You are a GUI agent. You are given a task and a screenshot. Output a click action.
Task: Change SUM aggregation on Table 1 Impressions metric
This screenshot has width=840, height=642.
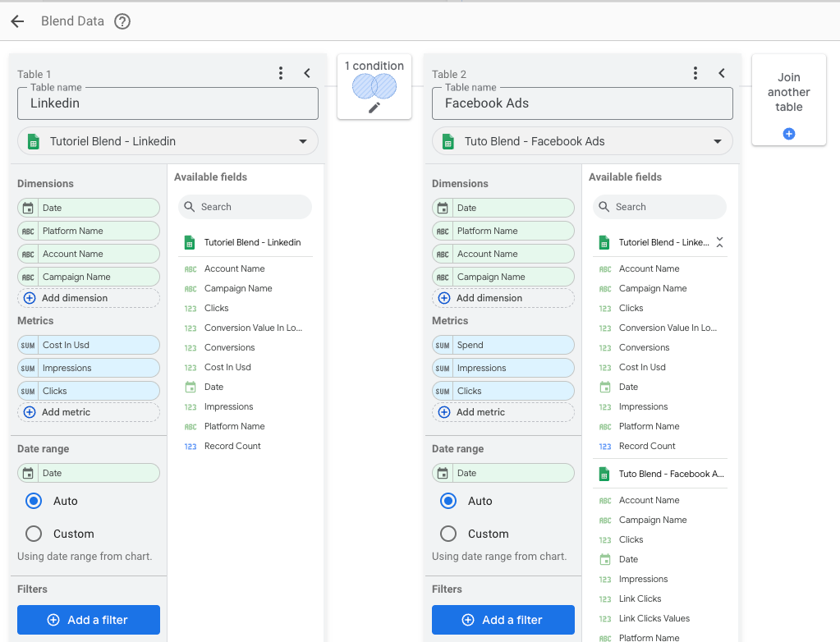[x=28, y=369]
